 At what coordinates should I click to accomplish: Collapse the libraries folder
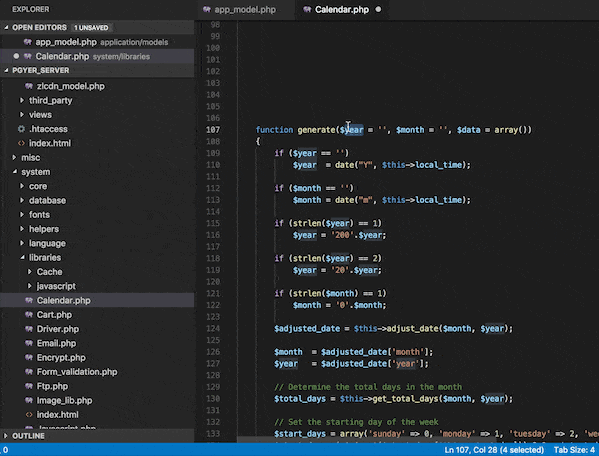(22, 257)
